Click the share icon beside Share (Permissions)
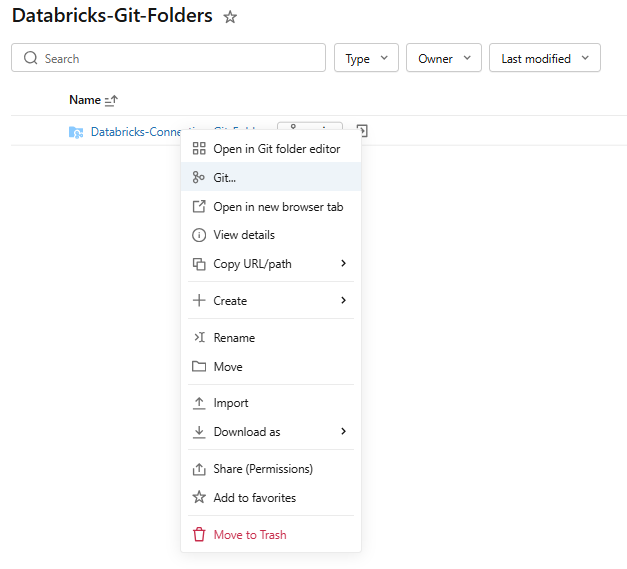The width and height of the screenshot is (627, 569). point(199,469)
